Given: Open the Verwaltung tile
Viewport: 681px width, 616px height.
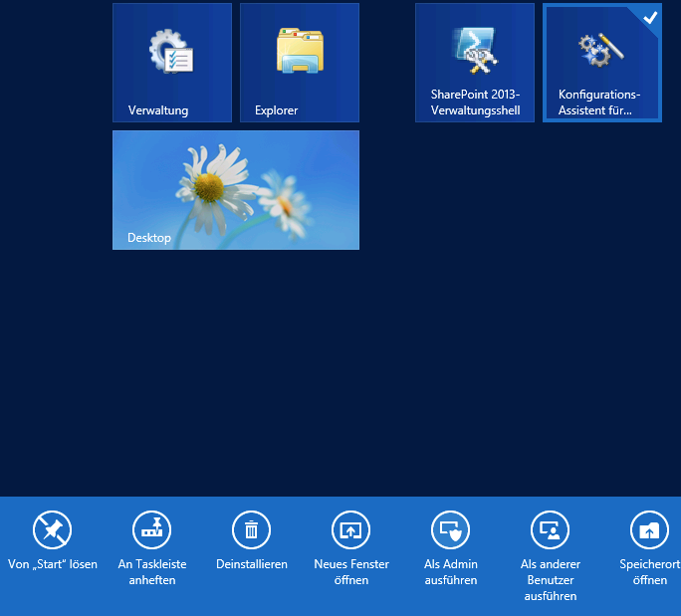Looking at the screenshot, I should point(172,63).
